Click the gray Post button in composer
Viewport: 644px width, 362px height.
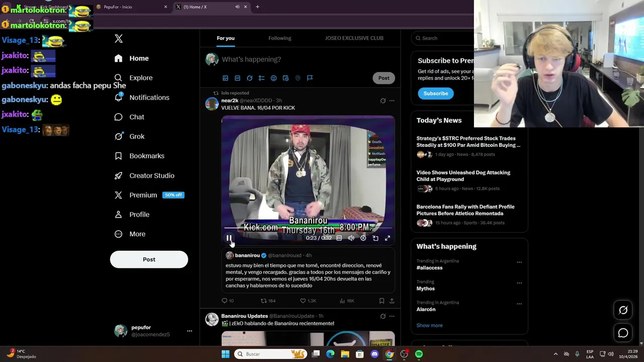[x=384, y=78]
